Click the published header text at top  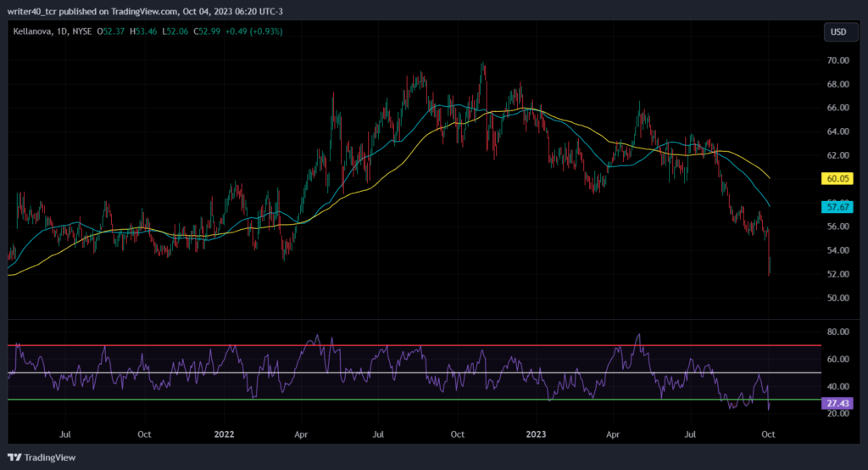[x=145, y=11]
